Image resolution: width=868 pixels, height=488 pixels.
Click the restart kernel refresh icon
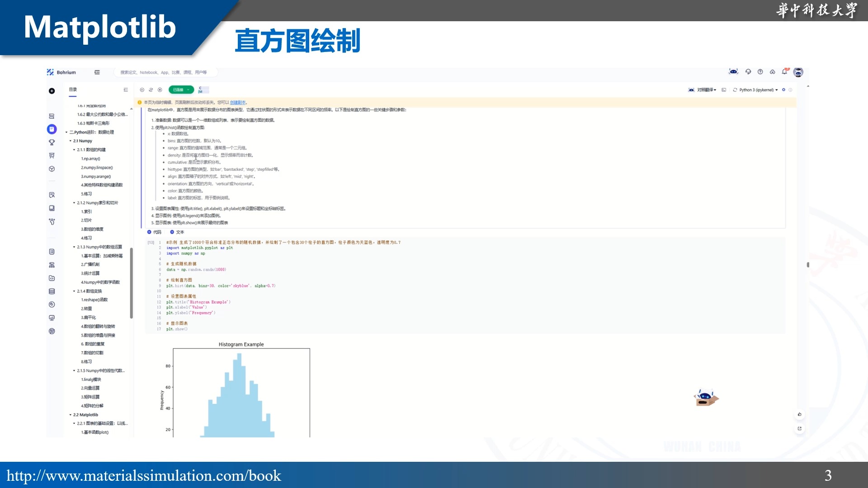click(151, 89)
